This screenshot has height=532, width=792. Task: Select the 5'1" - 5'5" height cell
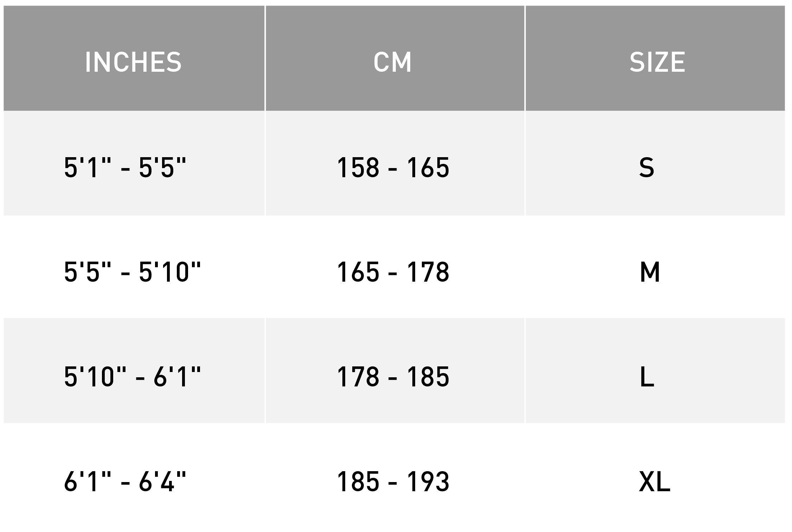[x=134, y=164]
